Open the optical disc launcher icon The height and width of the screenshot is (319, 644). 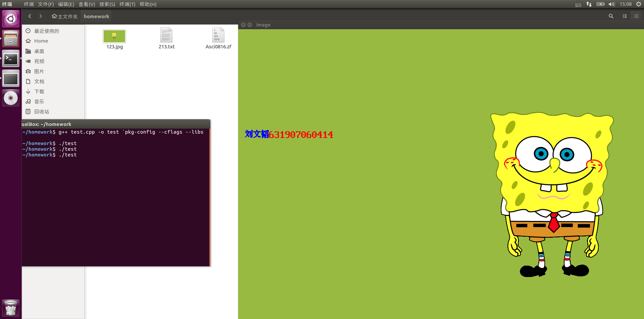pyautogui.click(x=11, y=98)
